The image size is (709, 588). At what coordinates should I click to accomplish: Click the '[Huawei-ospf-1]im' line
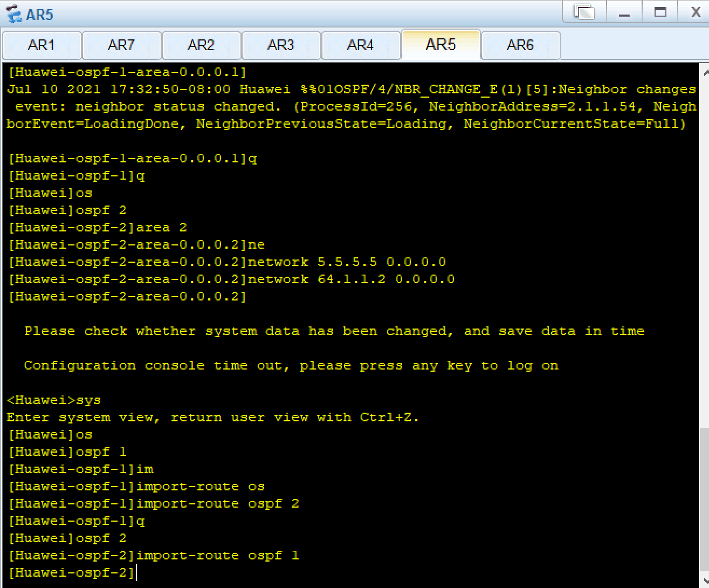point(80,469)
